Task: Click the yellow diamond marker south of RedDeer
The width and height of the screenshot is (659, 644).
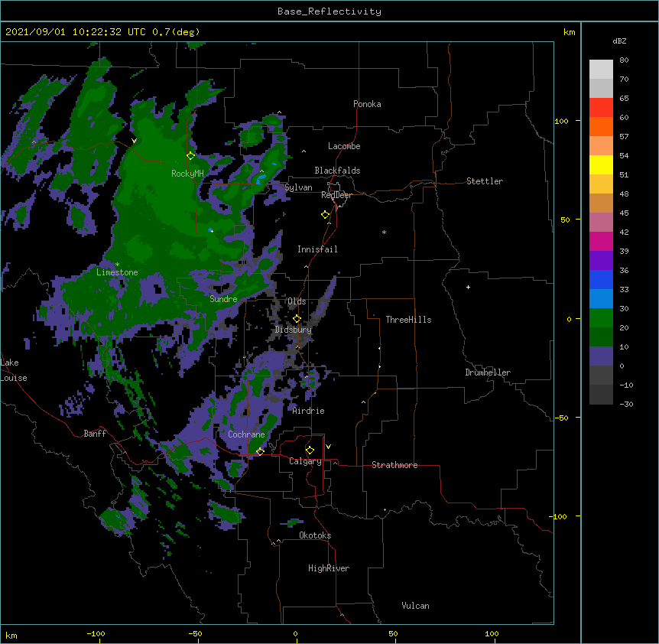Action: coord(326,214)
